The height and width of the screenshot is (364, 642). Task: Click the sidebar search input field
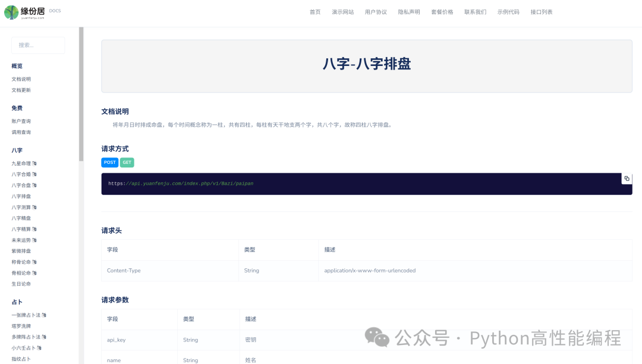tap(38, 45)
